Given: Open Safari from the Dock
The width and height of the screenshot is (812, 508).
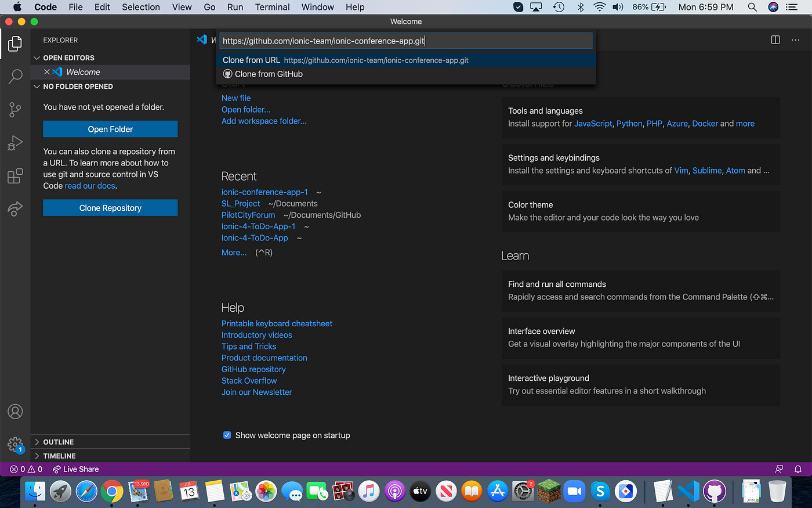Looking at the screenshot, I should pos(86,492).
